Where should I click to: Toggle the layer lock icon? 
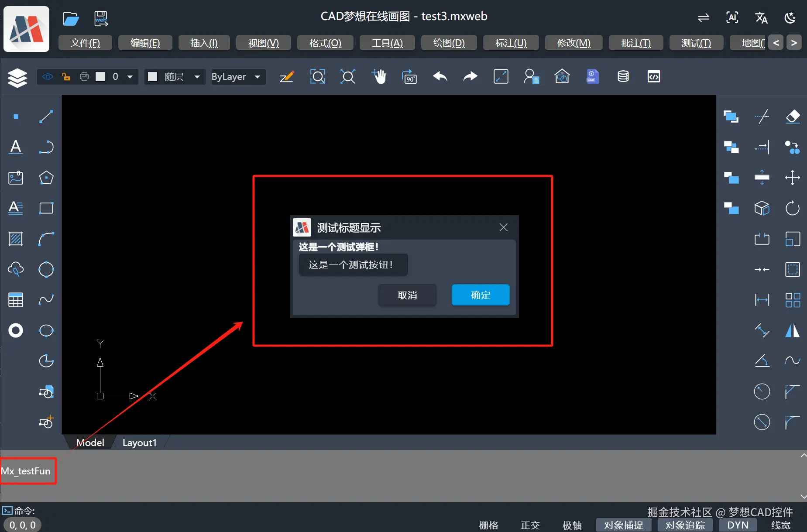click(66, 77)
